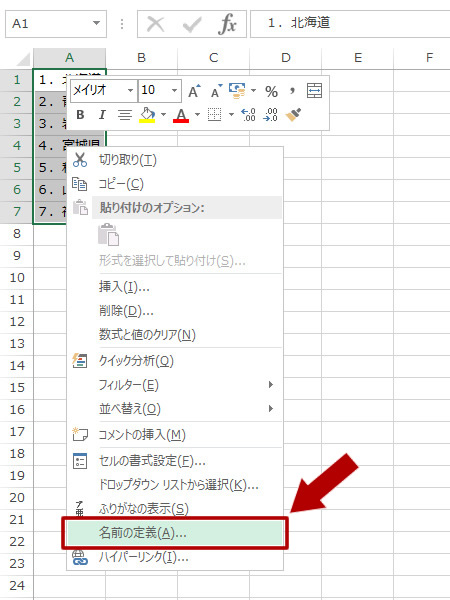Click the Select All corner triangle
The width and height of the screenshot is (450, 600).
[23, 59]
